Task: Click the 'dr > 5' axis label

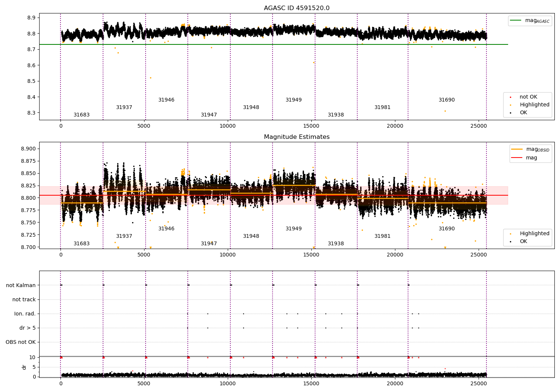Action: click(28, 328)
